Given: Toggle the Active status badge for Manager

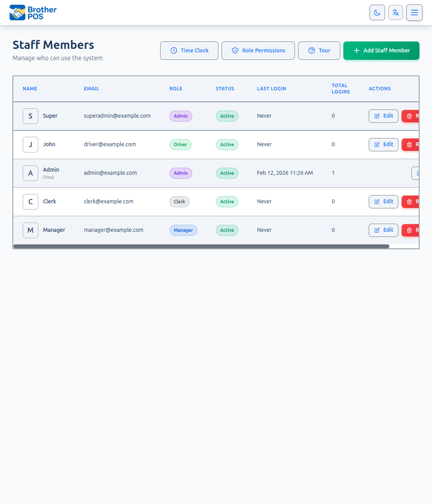Looking at the screenshot, I should pyautogui.click(x=227, y=230).
